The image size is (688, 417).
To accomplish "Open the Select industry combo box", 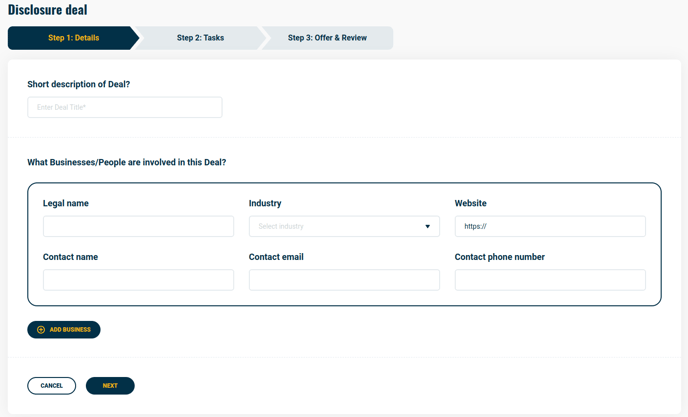I will (x=344, y=226).
